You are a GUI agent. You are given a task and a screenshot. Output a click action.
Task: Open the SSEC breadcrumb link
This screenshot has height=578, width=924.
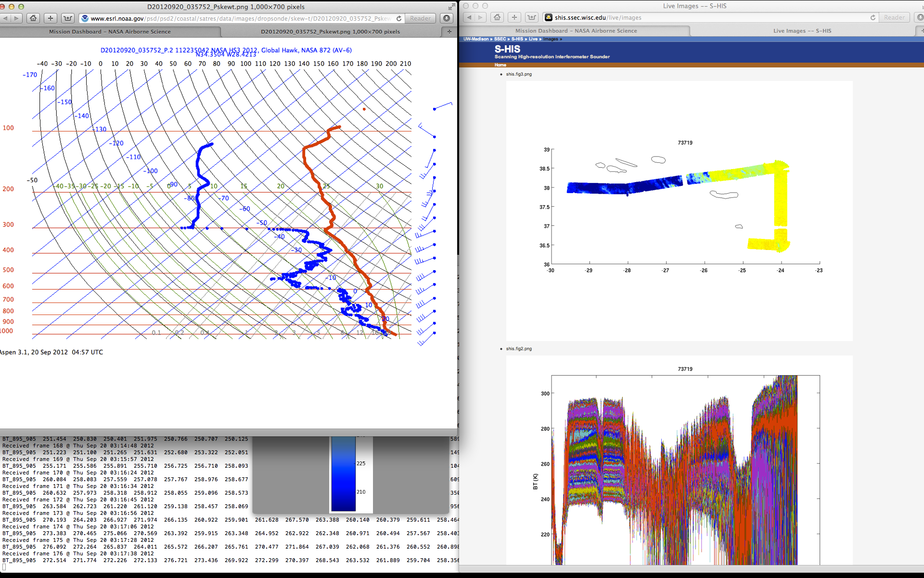click(x=500, y=39)
